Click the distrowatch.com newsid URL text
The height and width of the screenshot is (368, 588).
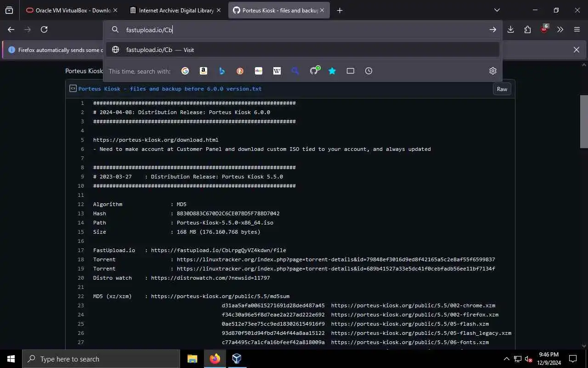(210, 278)
